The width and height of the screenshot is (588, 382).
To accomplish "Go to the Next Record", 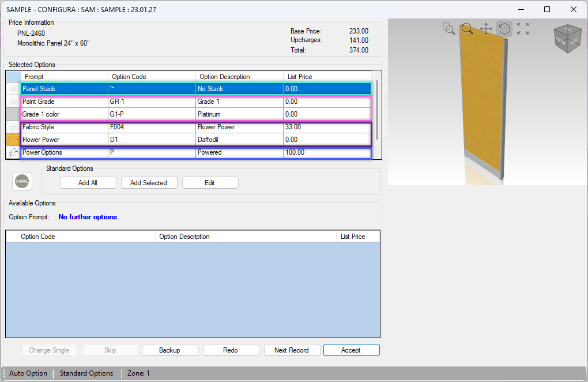I will pos(291,350).
